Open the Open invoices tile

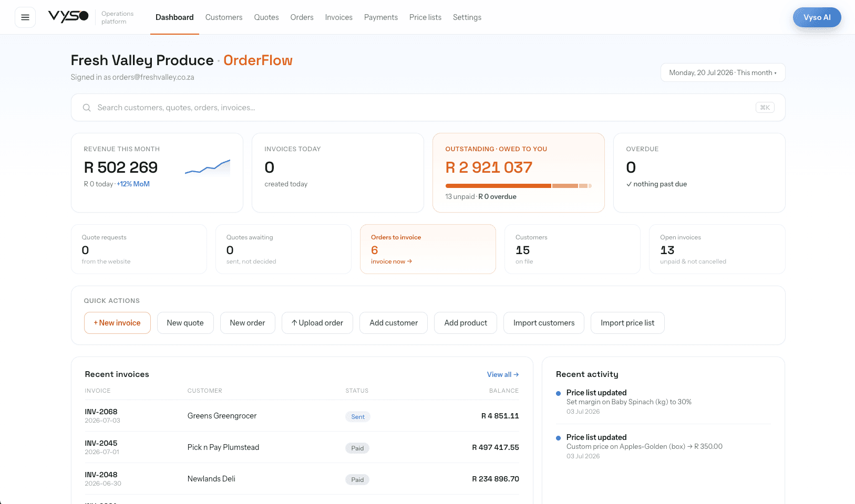(x=717, y=249)
